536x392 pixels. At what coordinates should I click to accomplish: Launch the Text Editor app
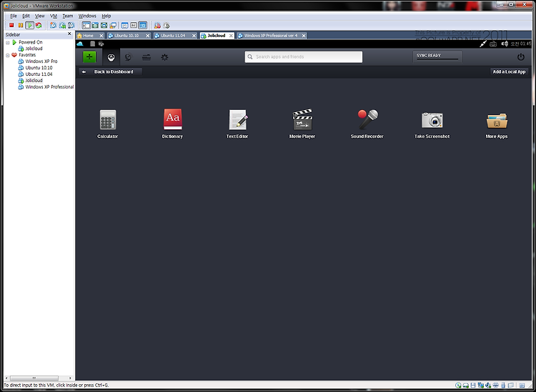tap(237, 124)
